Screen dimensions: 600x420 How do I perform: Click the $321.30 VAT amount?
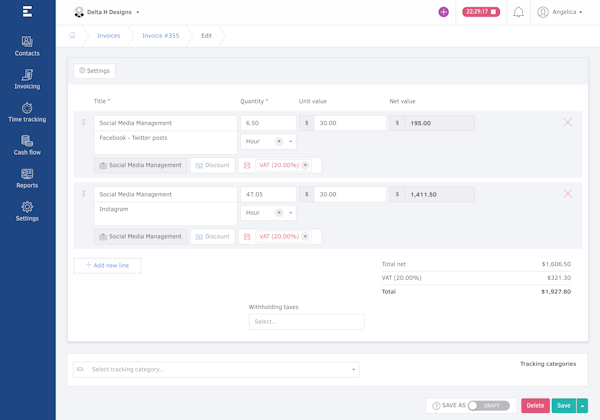tap(559, 278)
